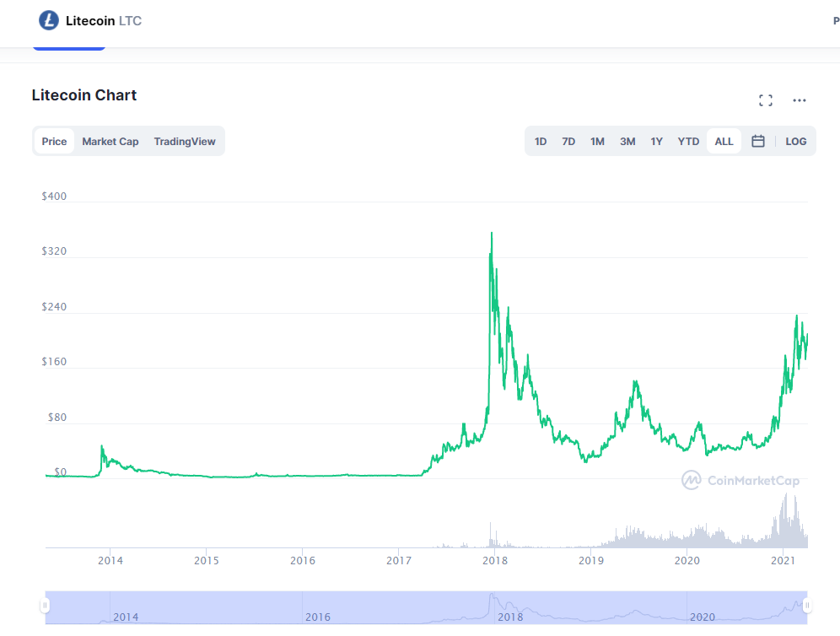Image resolution: width=840 pixels, height=636 pixels.
Task: Click the 2018 price peak on chart
Action: tap(492, 234)
